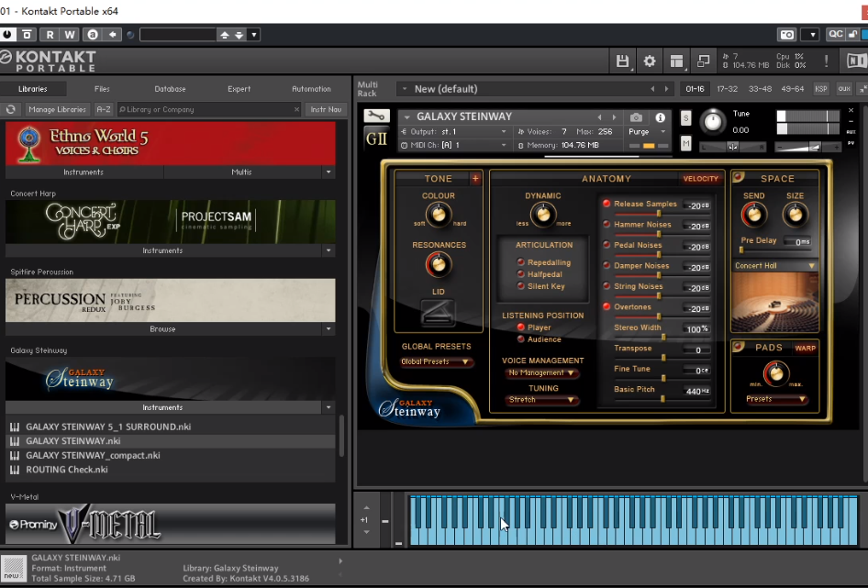Click the R automation read button

click(x=50, y=34)
